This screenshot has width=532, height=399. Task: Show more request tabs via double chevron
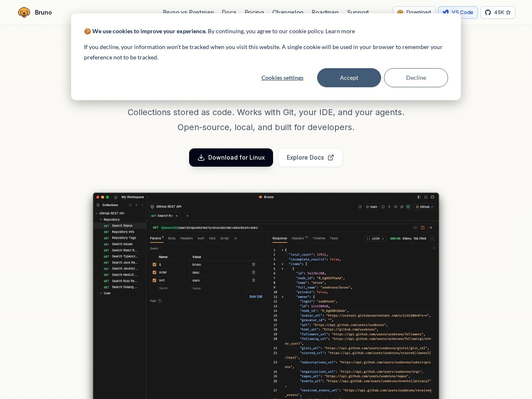click(x=236, y=238)
